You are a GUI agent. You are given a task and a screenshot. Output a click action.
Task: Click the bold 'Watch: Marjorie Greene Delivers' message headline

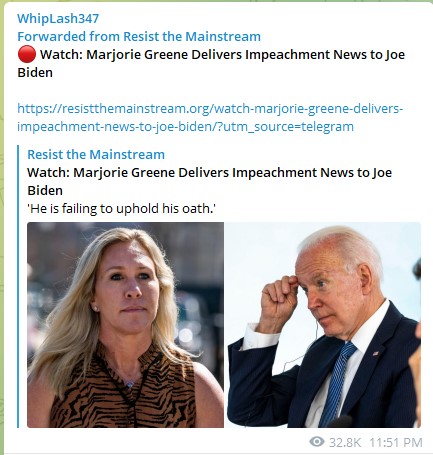(x=141, y=54)
